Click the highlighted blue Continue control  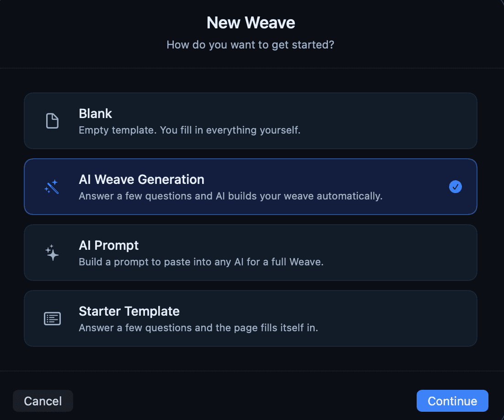pyautogui.click(x=452, y=401)
